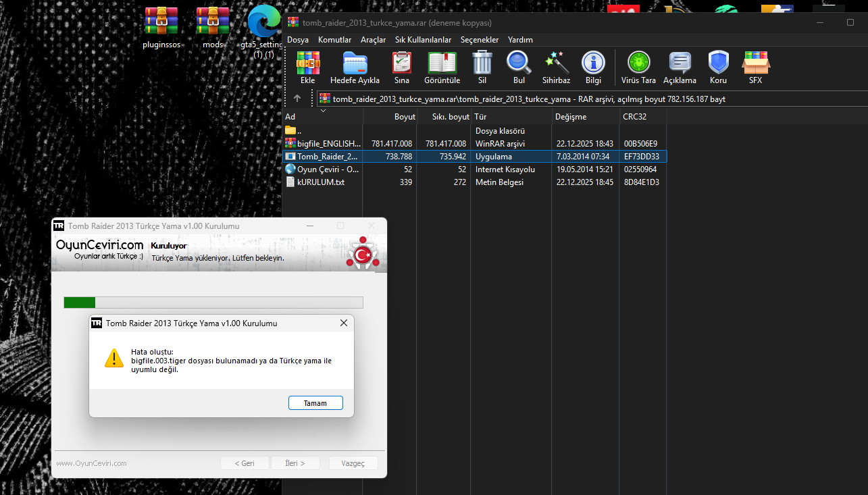Click the www.OyunCeviri.com footer text

pos(91,463)
